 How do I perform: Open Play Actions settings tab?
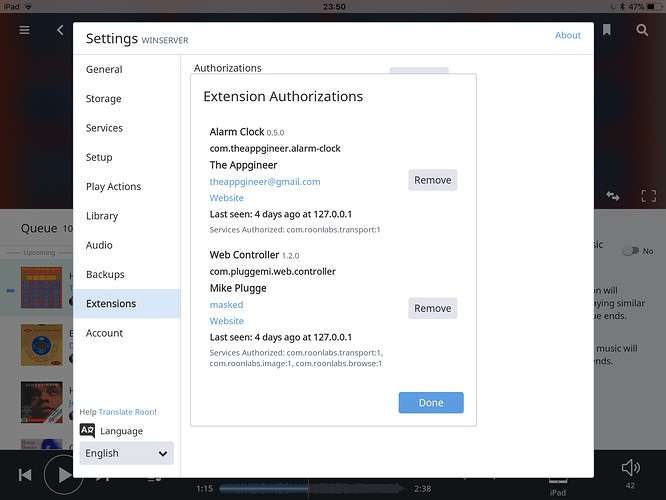tap(127, 186)
